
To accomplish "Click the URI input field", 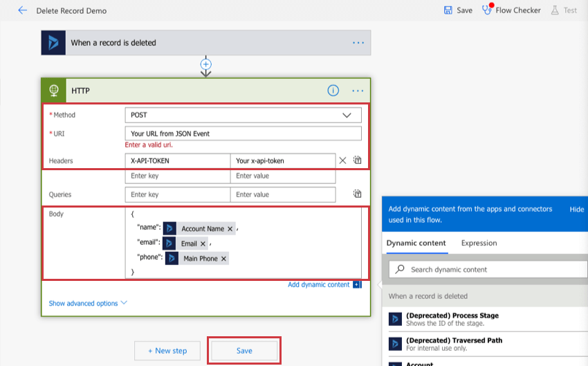I will coord(243,134).
